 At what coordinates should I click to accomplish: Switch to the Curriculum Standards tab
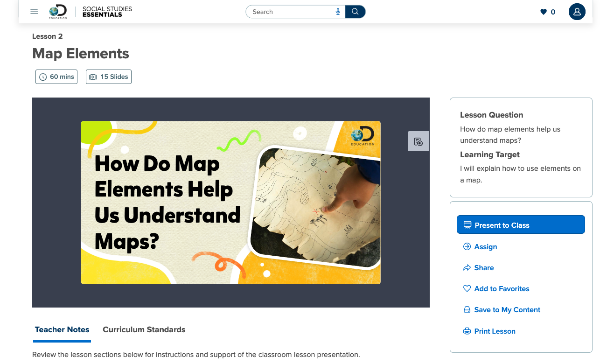click(x=144, y=329)
